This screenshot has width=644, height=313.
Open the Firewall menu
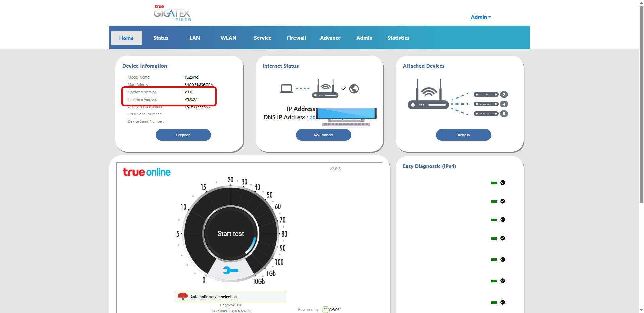click(x=297, y=38)
